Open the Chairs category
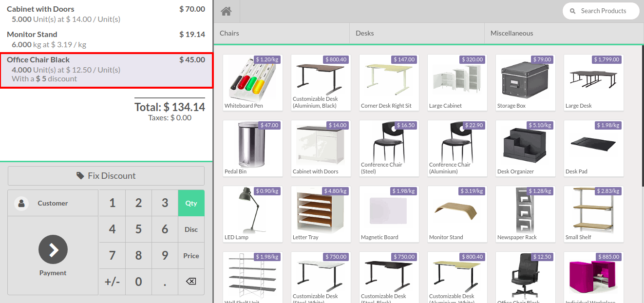This screenshot has width=644, height=303. point(282,33)
